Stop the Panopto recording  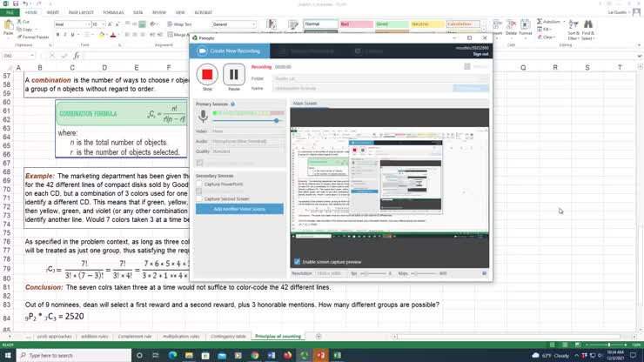point(207,74)
